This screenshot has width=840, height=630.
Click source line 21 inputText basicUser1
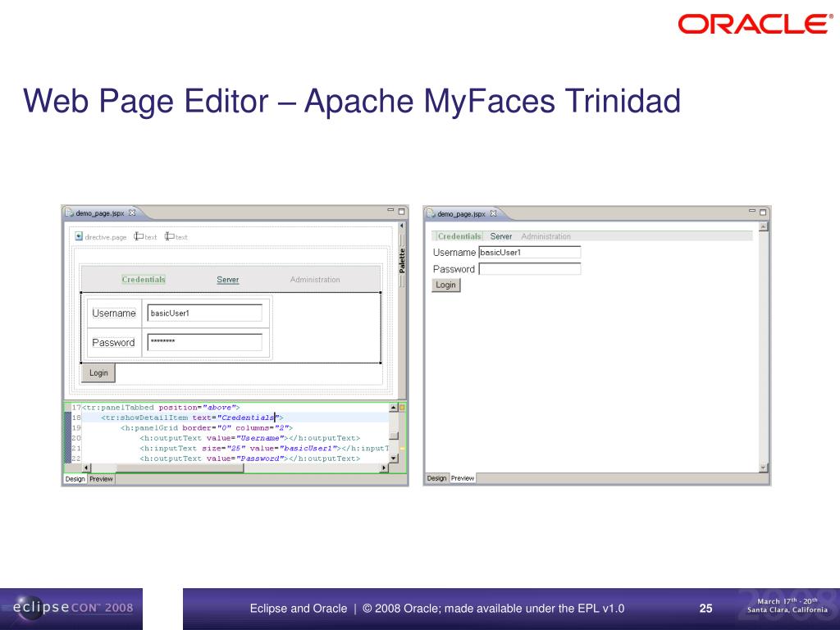pyautogui.click(x=264, y=449)
